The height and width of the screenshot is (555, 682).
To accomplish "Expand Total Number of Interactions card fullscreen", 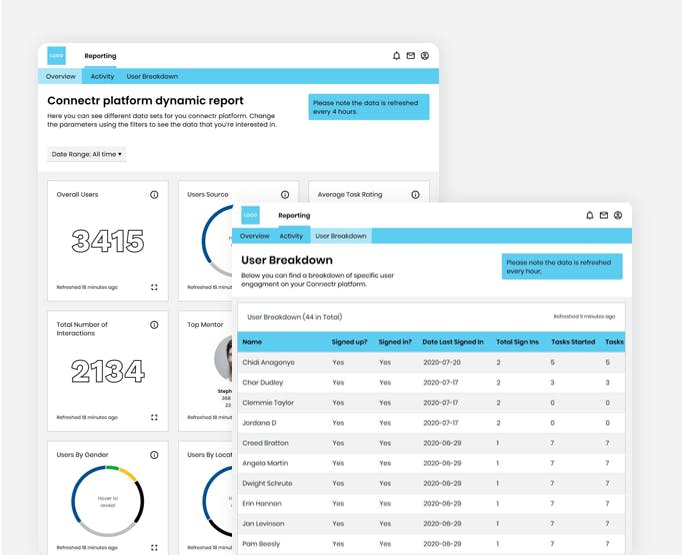I will coord(154,417).
